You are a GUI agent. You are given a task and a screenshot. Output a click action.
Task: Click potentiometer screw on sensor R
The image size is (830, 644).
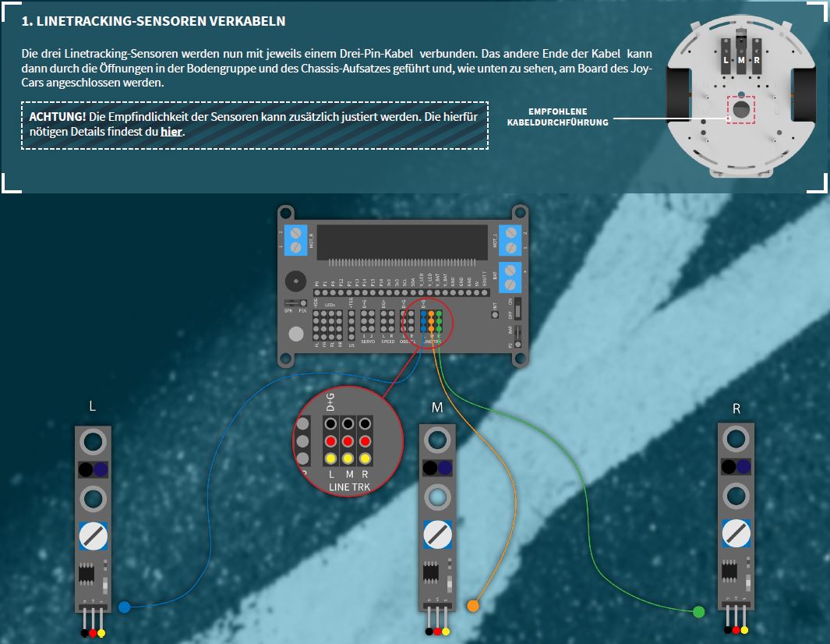click(736, 533)
